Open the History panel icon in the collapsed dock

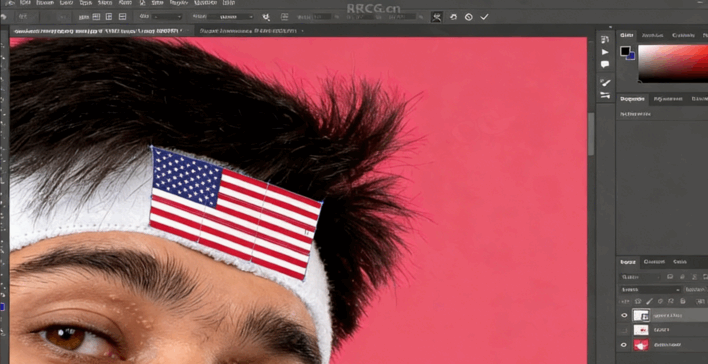point(605,39)
